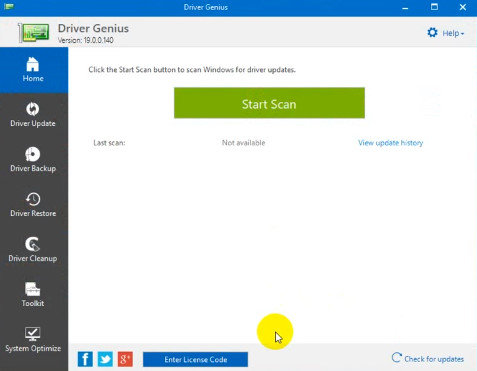This screenshot has width=477, height=371.
Task: Open the Toolkit section
Action: tap(33, 295)
